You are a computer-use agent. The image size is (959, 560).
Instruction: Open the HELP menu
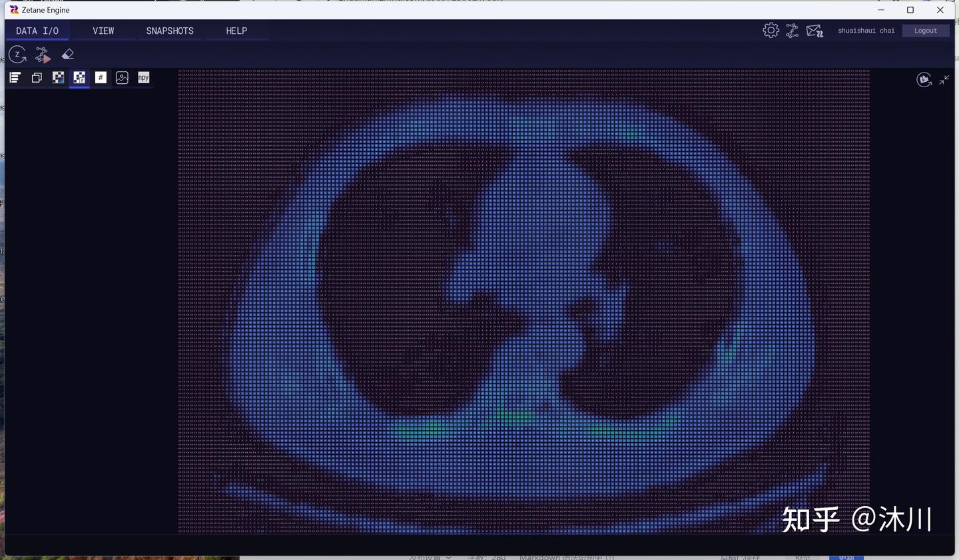click(x=236, y=31)
